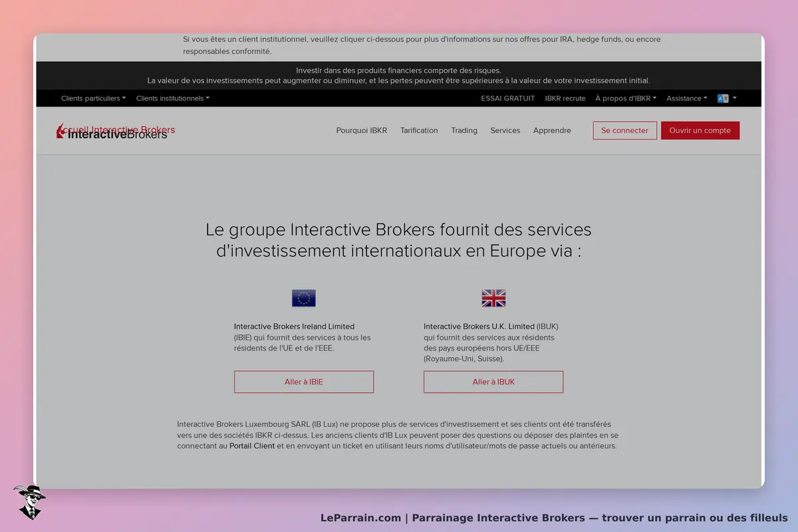Open IBKR recrute link
Image resolution: width=798 pixels, height=532 pixels.
565,98
